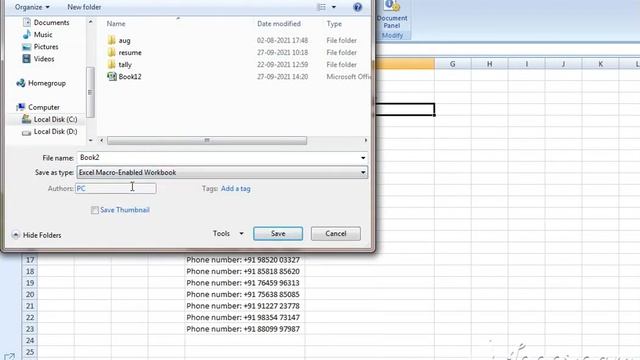The height and width of the screenshot is (360, 640).
Task: Collapse with Hide Folders
Action: pos(37,235)
